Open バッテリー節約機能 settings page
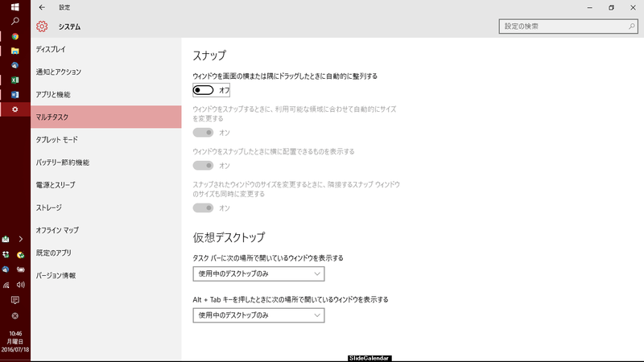The width and height of the screenshot is (644, 362). pos(106,162)
